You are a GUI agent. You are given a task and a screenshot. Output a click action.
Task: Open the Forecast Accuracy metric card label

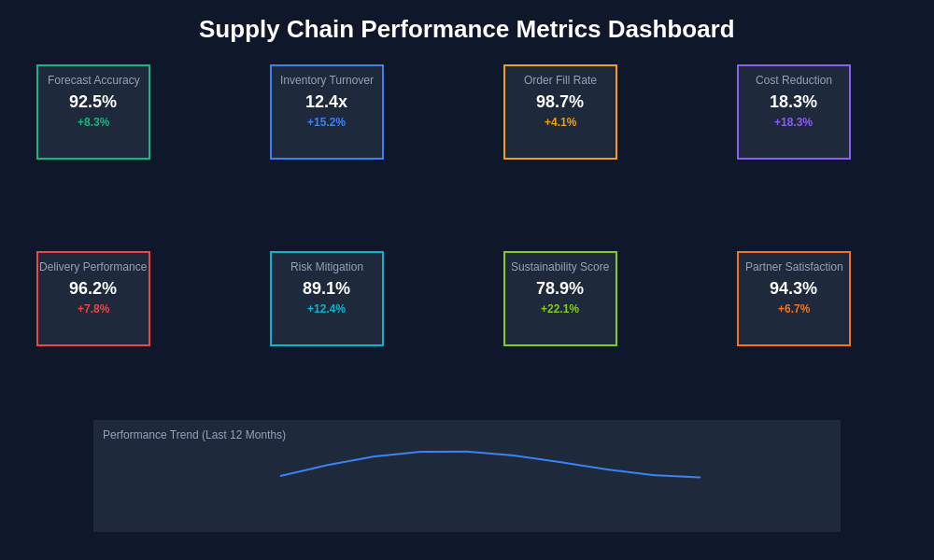pos(93,80)
